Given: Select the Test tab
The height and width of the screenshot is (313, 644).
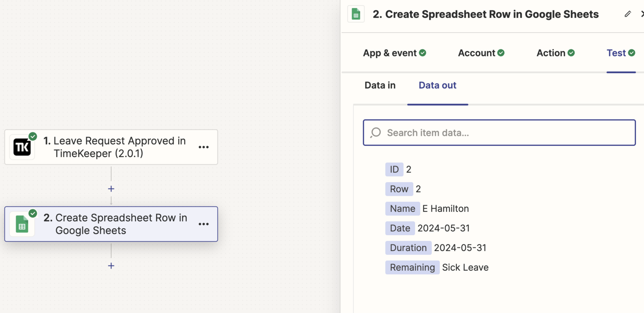Looking at the screenshot, I should click(x=621, y=53).
